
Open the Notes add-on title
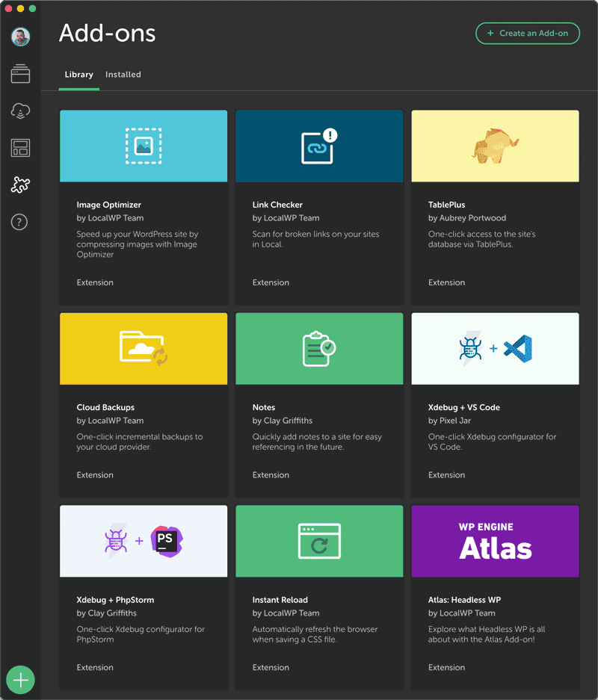264,407
